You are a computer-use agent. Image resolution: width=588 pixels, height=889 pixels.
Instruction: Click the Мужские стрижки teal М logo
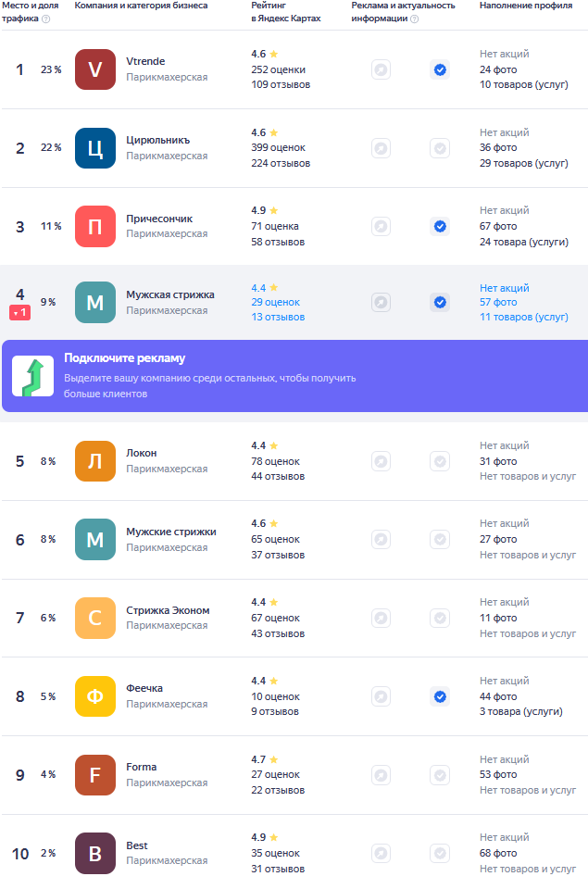(95, 539)
